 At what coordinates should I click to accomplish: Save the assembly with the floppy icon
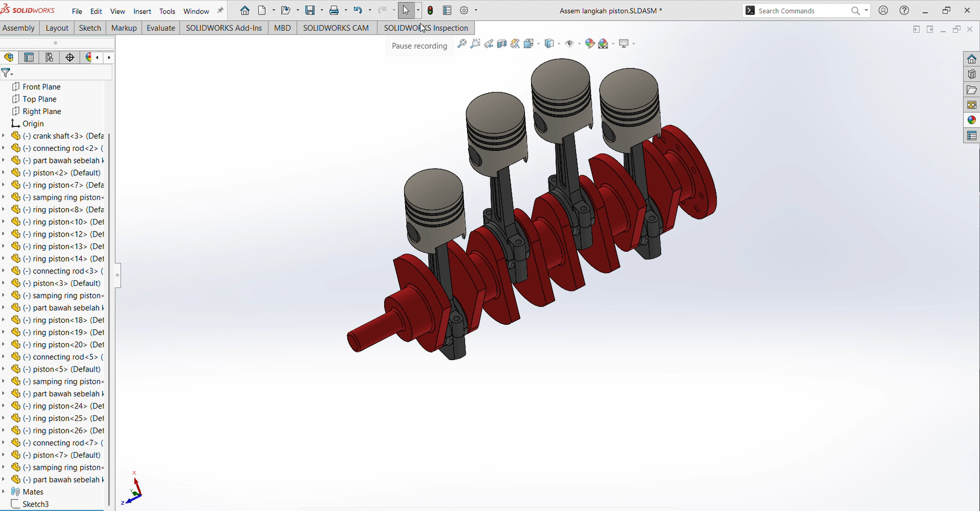[x=310, y=11]
